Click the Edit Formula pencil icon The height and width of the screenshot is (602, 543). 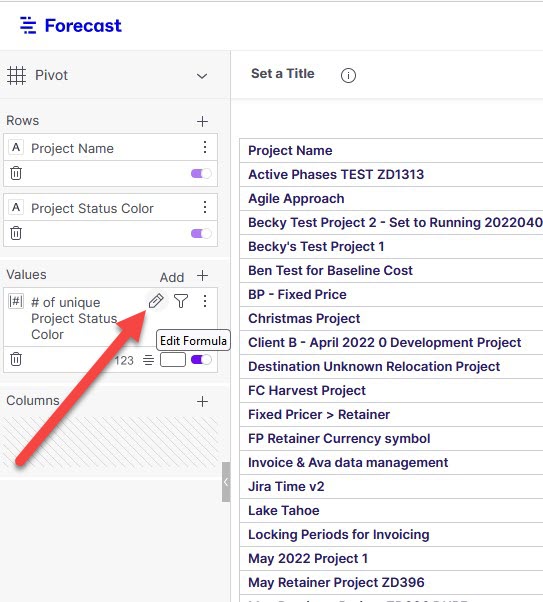pos(156,301)
